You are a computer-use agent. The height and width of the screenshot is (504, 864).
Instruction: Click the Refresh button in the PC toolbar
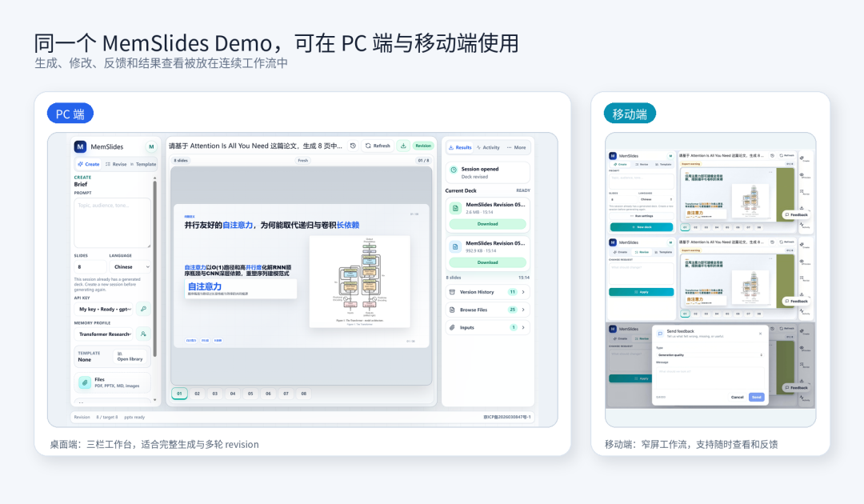(378, 146)
